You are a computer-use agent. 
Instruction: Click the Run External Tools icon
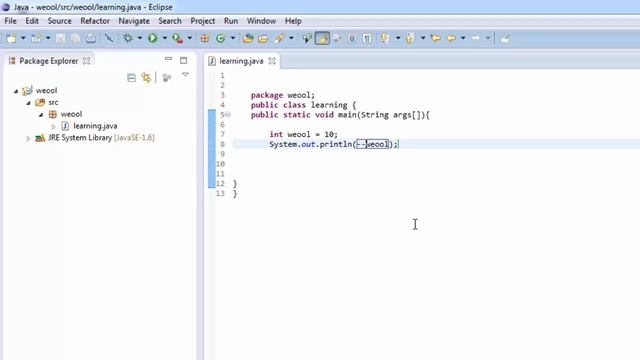pyautogui.click(x=177, y=38)
